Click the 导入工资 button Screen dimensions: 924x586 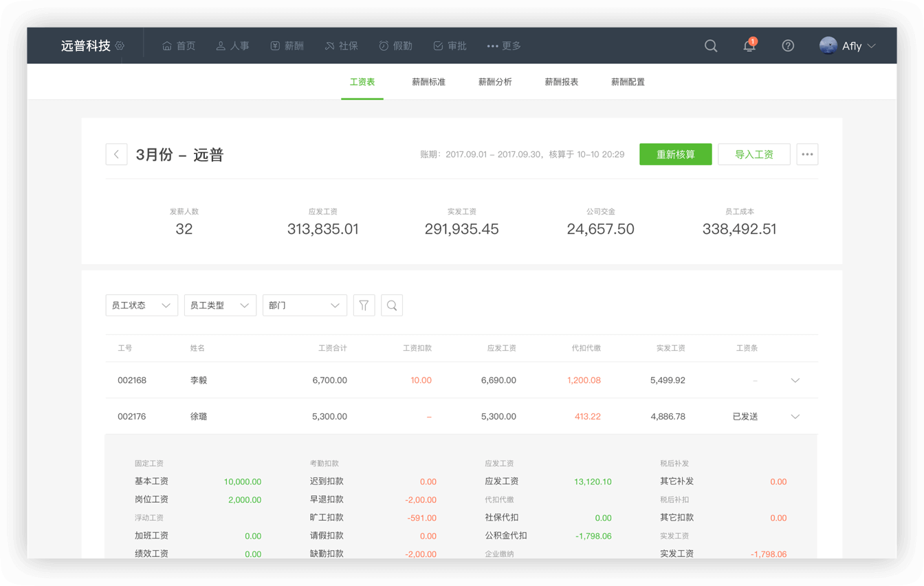(754, 154)
